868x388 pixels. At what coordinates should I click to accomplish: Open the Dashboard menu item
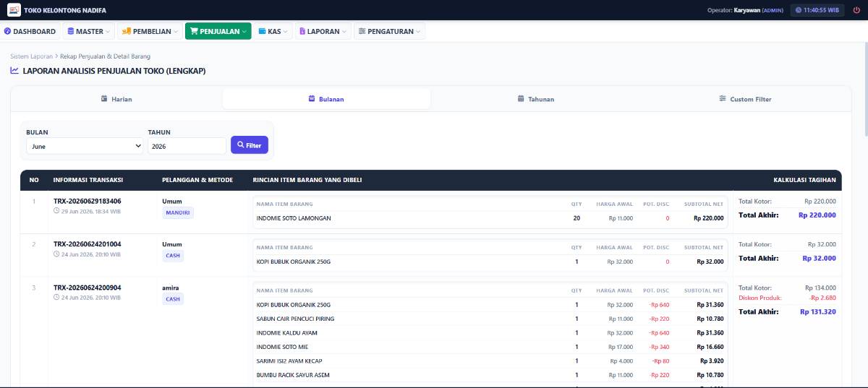30,31
